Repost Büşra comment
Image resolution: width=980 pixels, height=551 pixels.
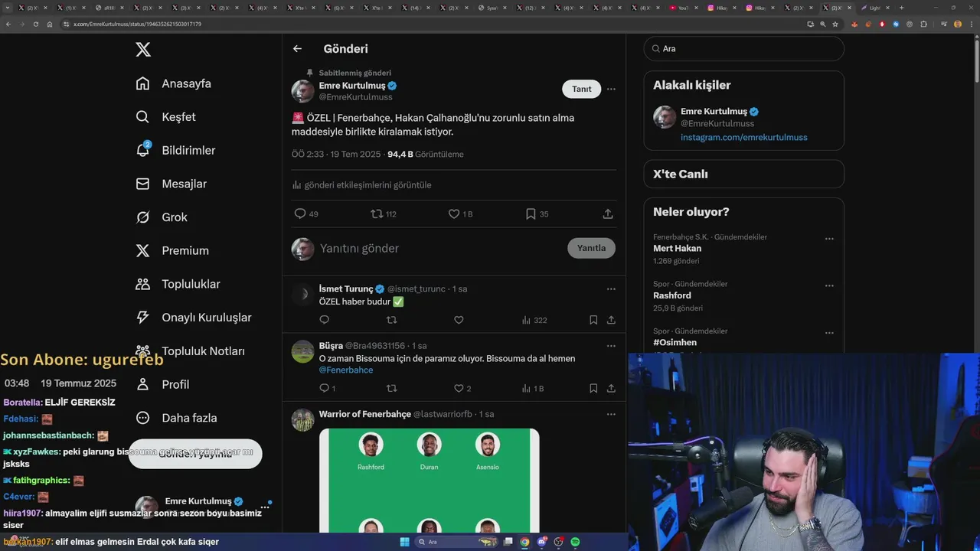pyautogui.click(x=392, y=389)
